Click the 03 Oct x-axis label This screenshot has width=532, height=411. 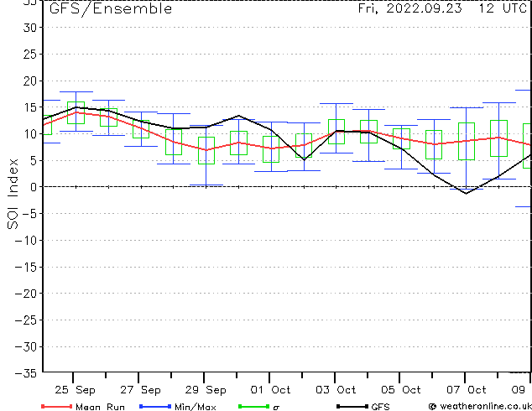click(x=336, y=390)
